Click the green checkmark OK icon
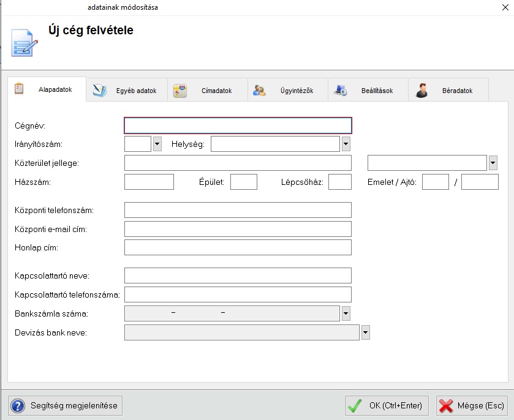 point(354,405)
